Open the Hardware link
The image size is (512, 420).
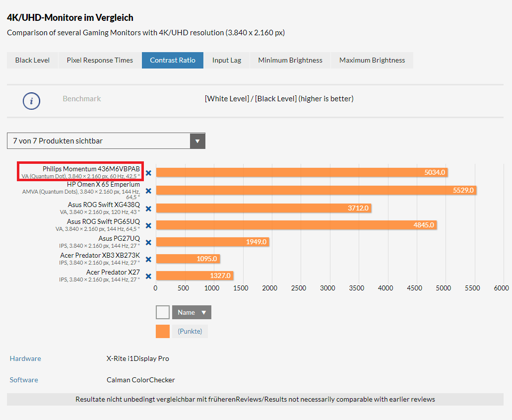pos(25,358)
